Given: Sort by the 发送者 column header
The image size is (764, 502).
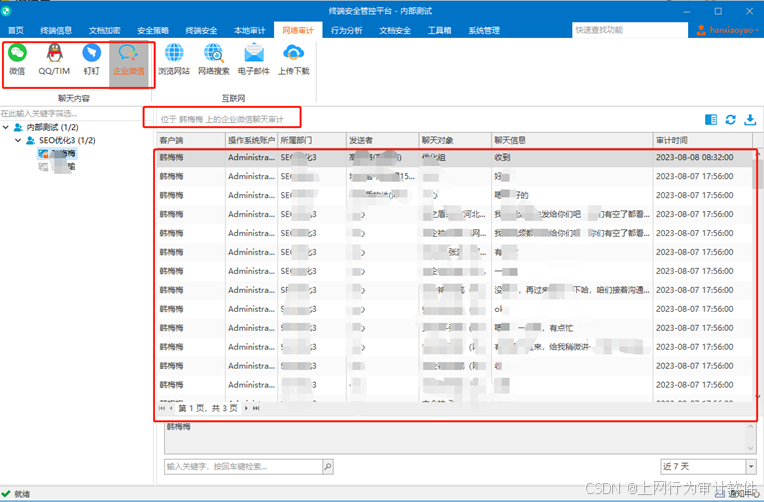Looking at the screenshot, I should (383, 140).
